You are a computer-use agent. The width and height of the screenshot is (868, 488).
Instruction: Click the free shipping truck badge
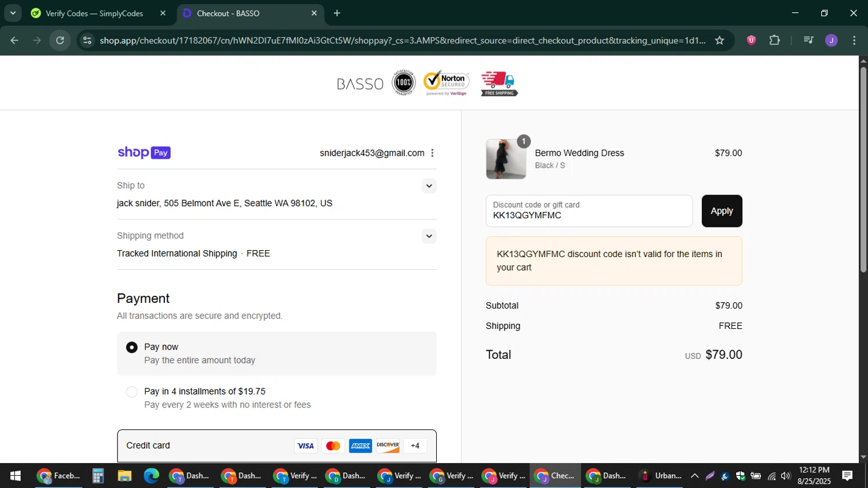coord(499,83)
